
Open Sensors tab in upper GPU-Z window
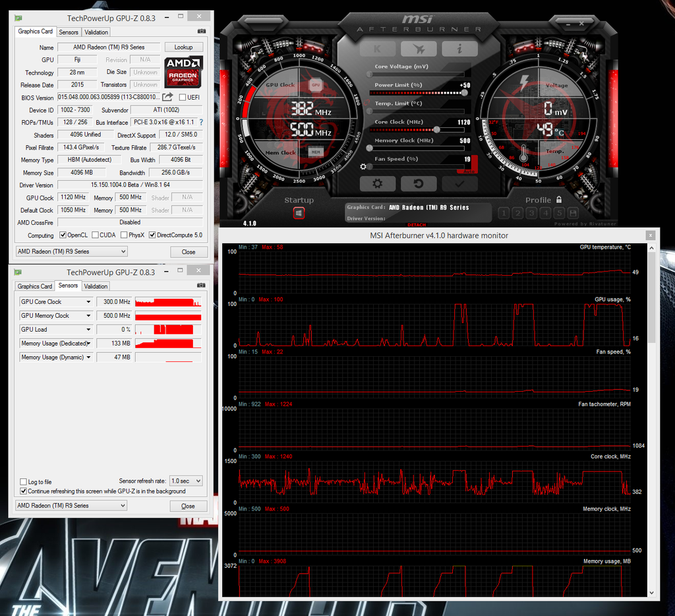[x=69, y=32]
